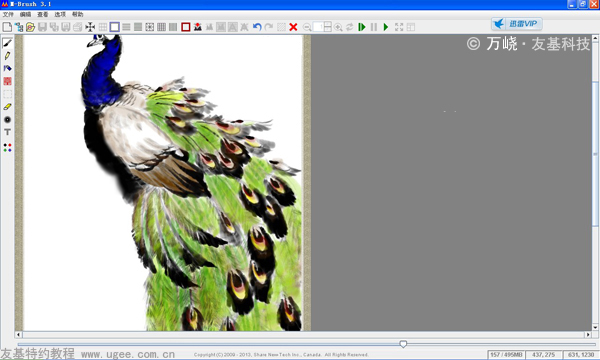Screen dimensions: 600x360
Task: Choose the eraser tool
Action: [7, 107]
